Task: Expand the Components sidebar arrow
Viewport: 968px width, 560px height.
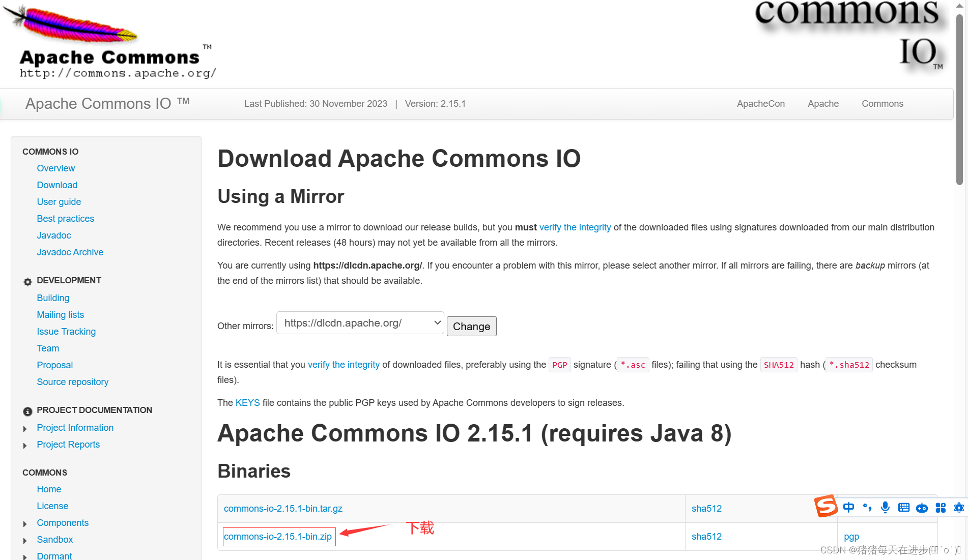Action: (25, 524)
